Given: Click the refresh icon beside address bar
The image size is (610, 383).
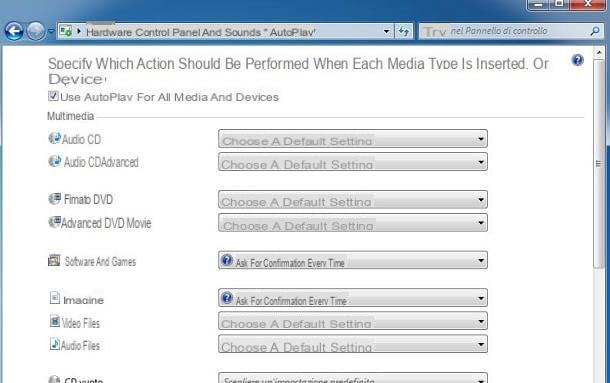Looking at the screenshot, I should 404,32.
